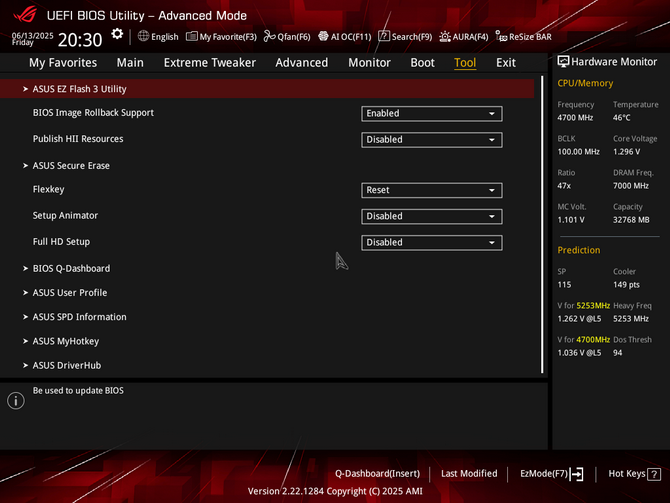Click the globe language icon
The height and width of the screenshot is (503, 670).
pos(144,36)
